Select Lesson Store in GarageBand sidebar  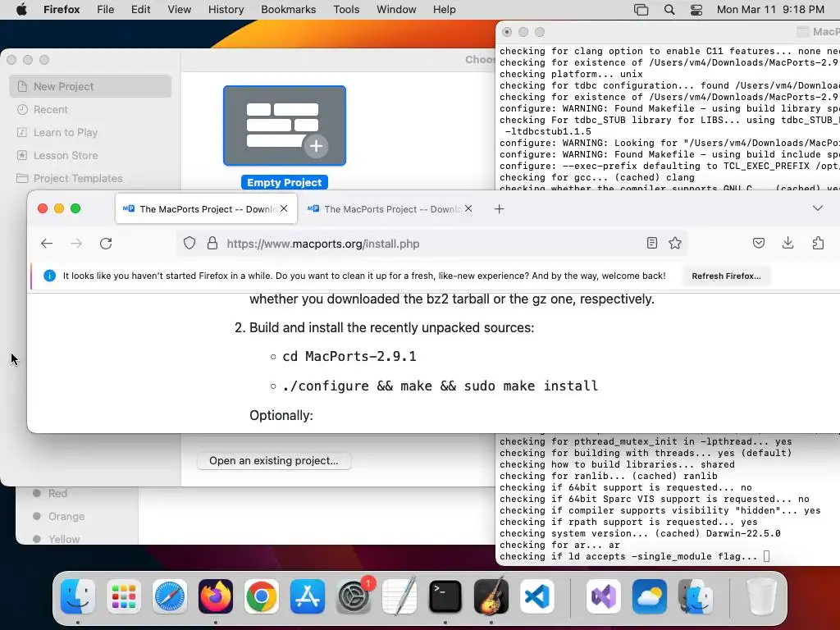pos(90,155)
